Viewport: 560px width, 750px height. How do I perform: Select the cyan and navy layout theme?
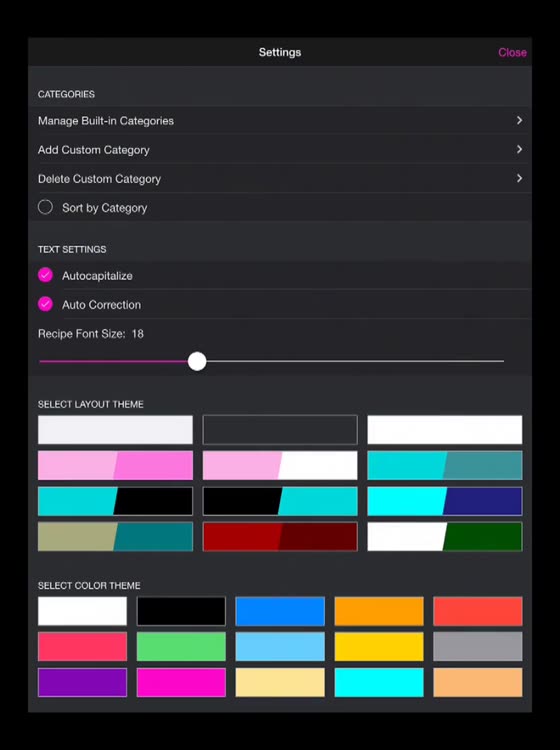tap(445, 501)
